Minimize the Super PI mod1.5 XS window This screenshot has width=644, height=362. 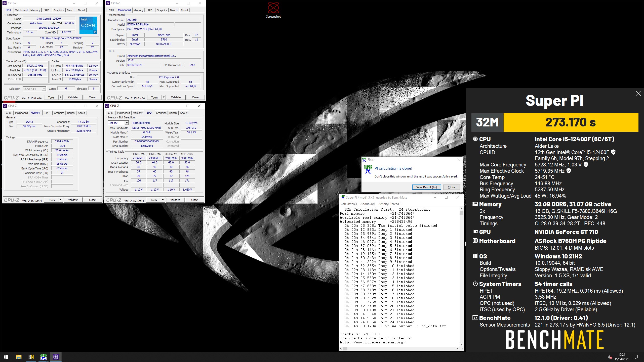[x=435, y=197]
